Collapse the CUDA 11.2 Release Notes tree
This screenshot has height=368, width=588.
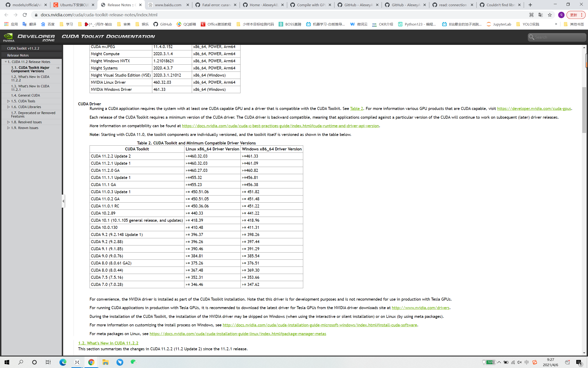[6, 62]
